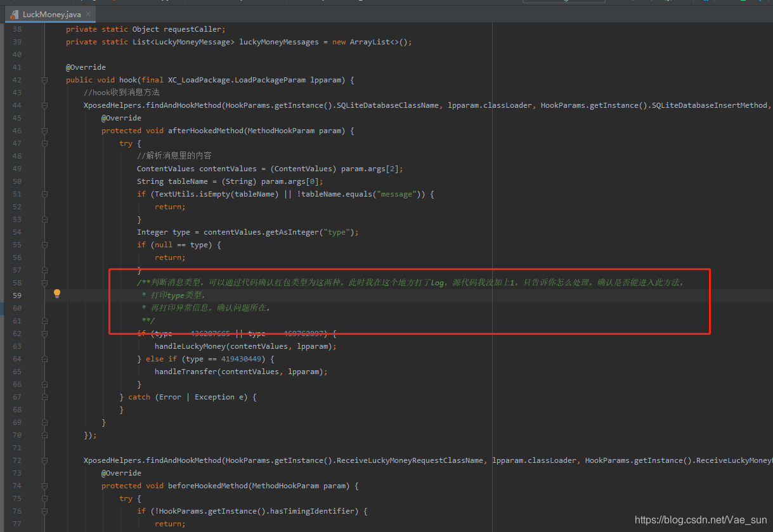Fold the try block at line 75
The width and height of the screenshot is (773, 532).
44,498
